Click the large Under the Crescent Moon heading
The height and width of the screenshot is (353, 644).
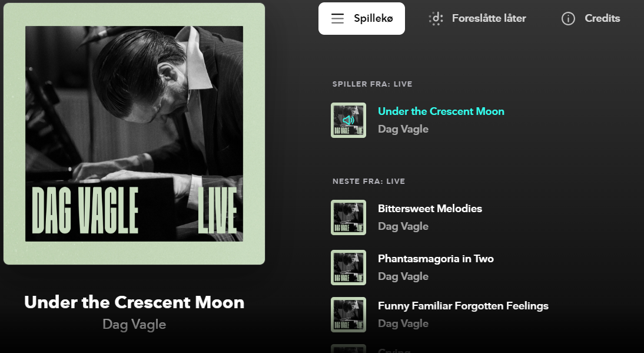(x=134, y=302)
